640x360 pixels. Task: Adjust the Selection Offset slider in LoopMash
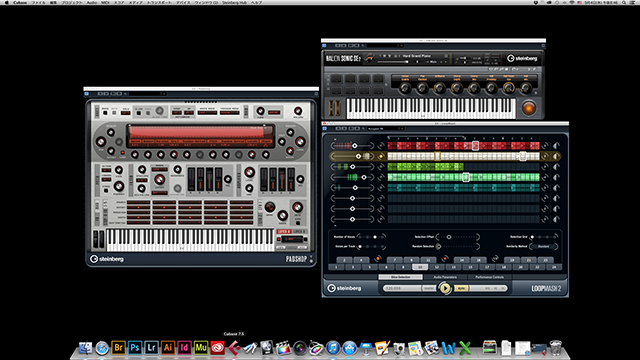click(x=458, y=237)
